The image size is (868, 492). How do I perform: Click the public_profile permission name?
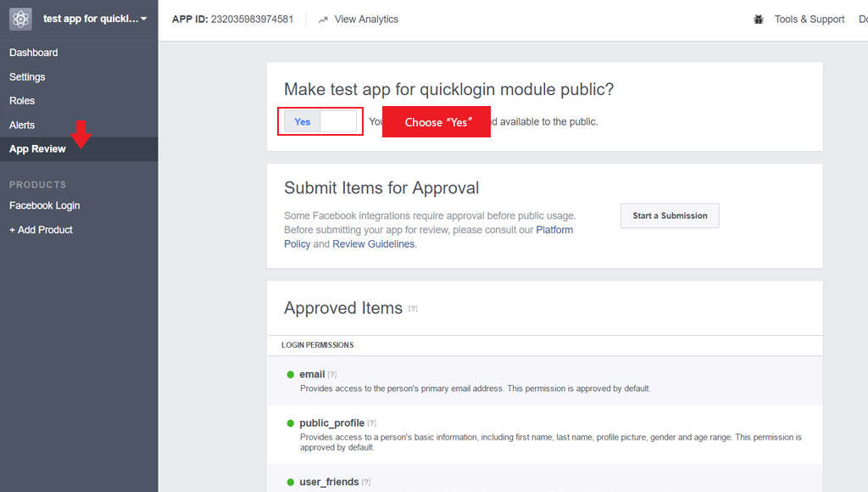click(332, 423)
